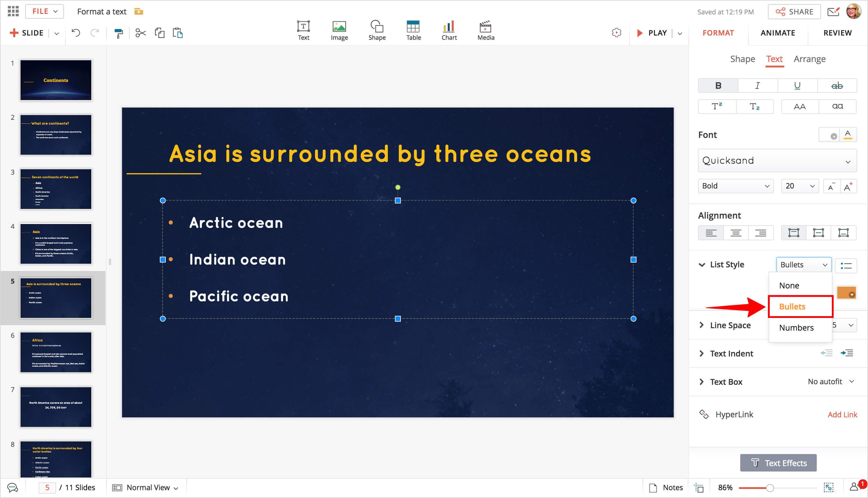Toggle Italic text formatting
This screenshot has width=868, height=498.
757,86
